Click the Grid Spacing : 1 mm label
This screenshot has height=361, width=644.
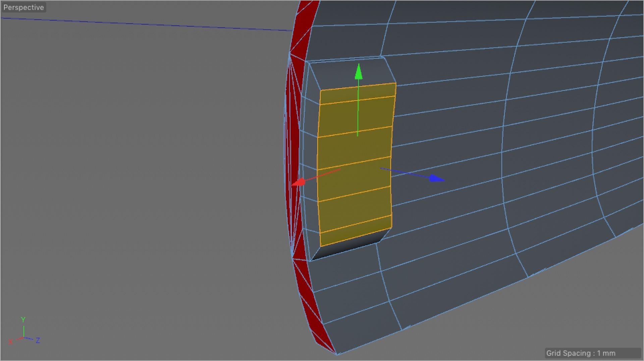(x=581, y=353)
